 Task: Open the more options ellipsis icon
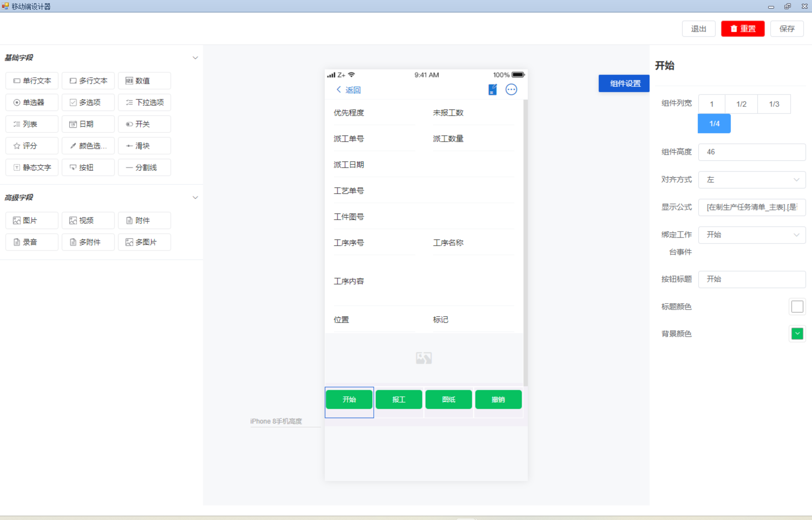pos(511,89)
